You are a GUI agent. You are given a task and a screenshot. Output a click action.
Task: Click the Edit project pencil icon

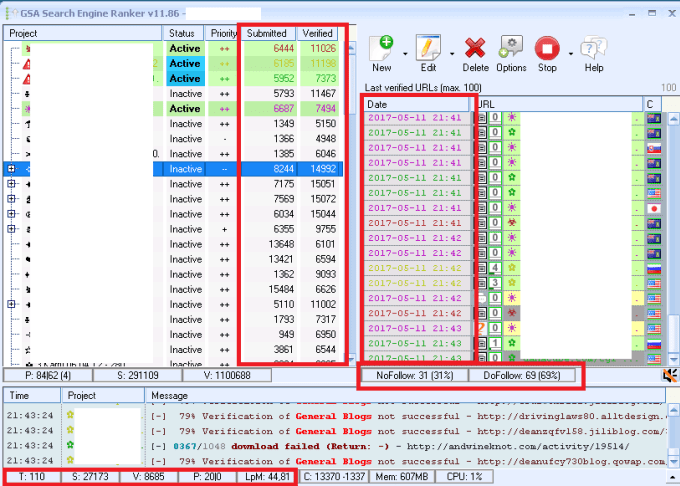[x=428, y=48]
